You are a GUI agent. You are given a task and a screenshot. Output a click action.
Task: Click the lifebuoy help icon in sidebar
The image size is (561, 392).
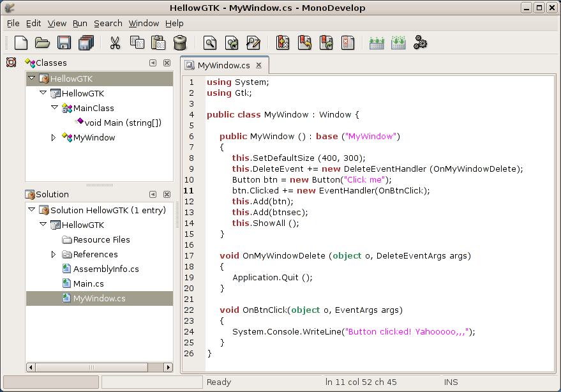11,63
